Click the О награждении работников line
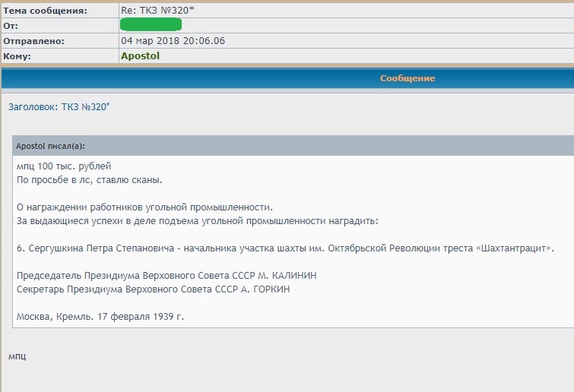This screenshot has width=574, height=392. tap(144, 207)
